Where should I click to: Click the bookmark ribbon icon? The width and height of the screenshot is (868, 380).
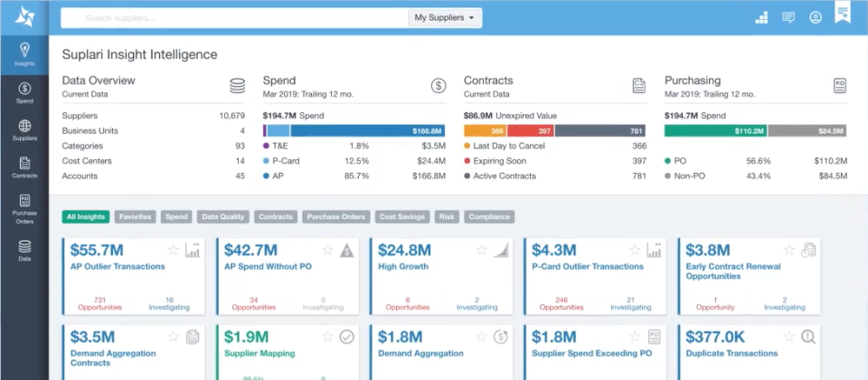[843, 12]
